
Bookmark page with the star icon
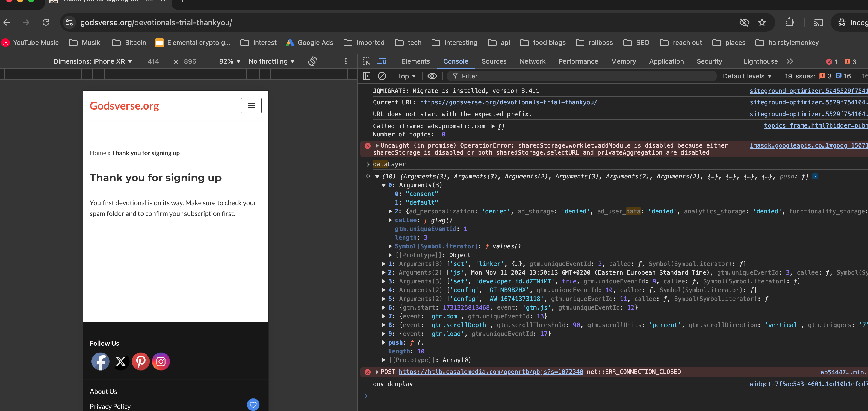click(x=762, y=23)
